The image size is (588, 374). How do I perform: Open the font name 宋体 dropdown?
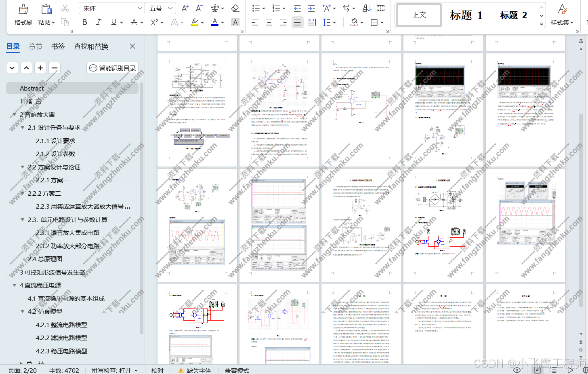140,8
